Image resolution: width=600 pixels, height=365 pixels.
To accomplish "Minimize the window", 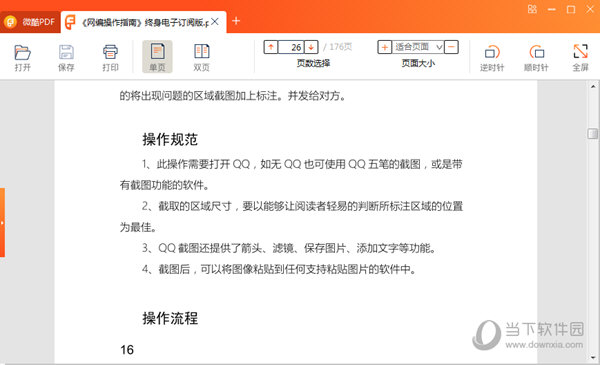I will click(x=551, y=9).
